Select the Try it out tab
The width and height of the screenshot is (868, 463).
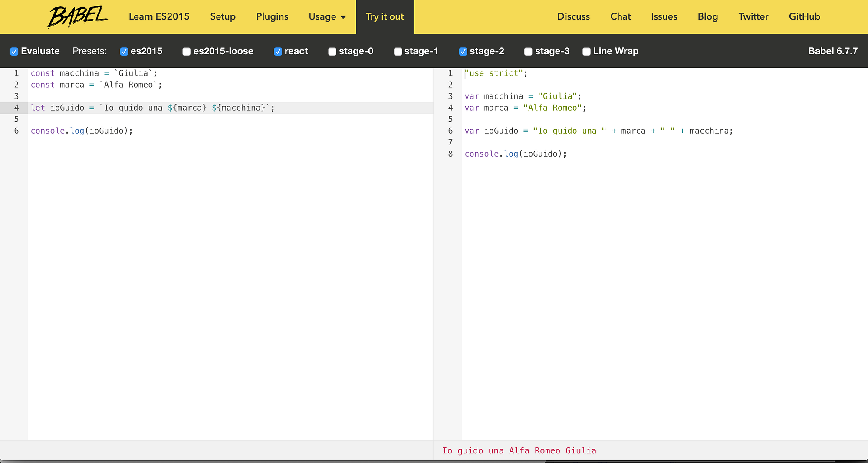tap(385, 16)
